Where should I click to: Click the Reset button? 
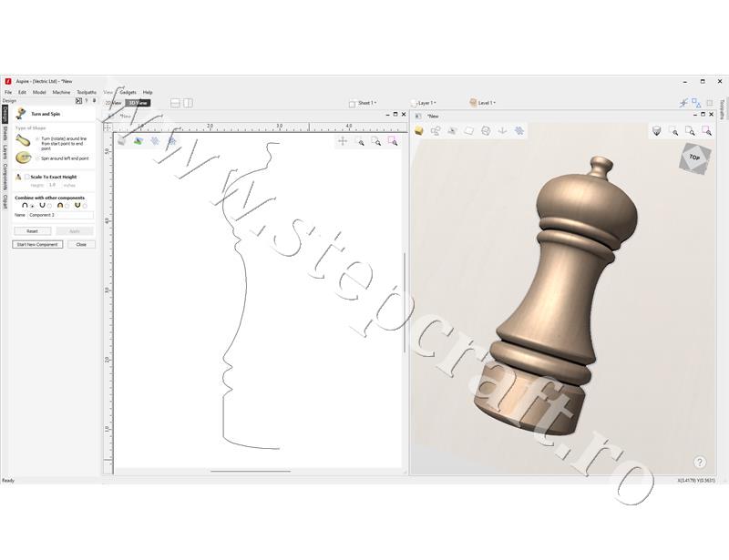[32, 231]
